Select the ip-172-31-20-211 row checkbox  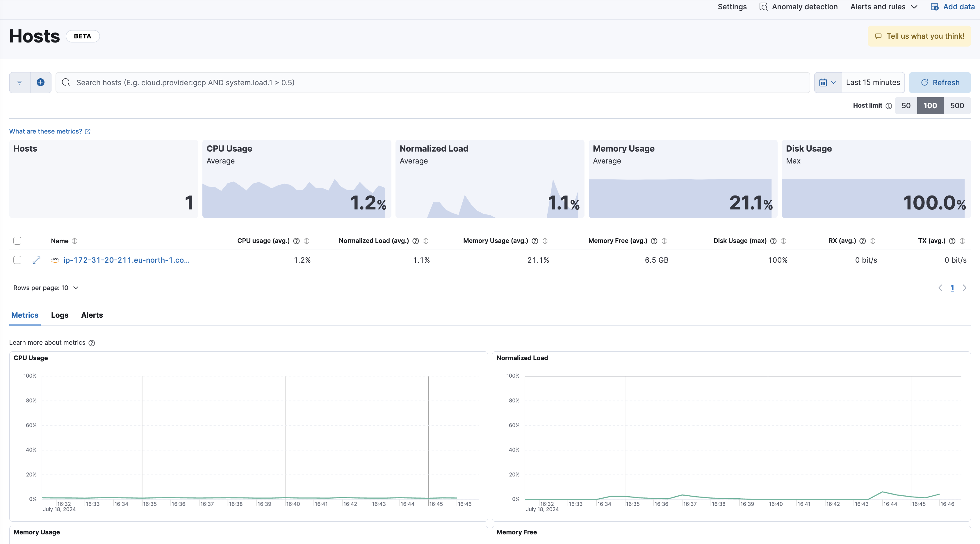17,260
